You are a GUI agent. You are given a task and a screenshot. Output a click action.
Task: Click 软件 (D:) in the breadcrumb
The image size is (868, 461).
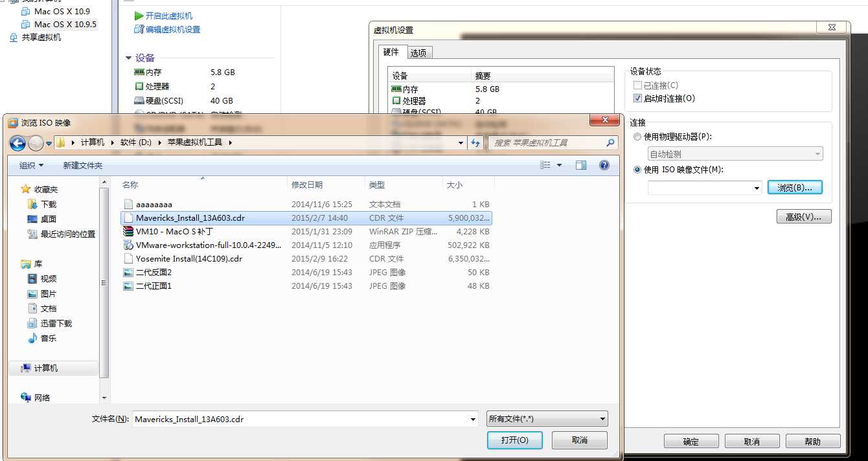point(136,142)
